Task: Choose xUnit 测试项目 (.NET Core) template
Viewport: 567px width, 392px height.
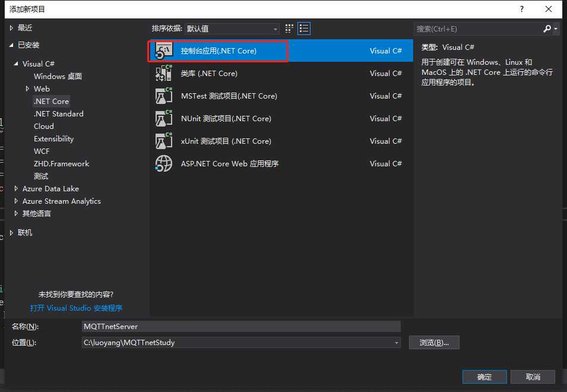Action: pos(281,141)
